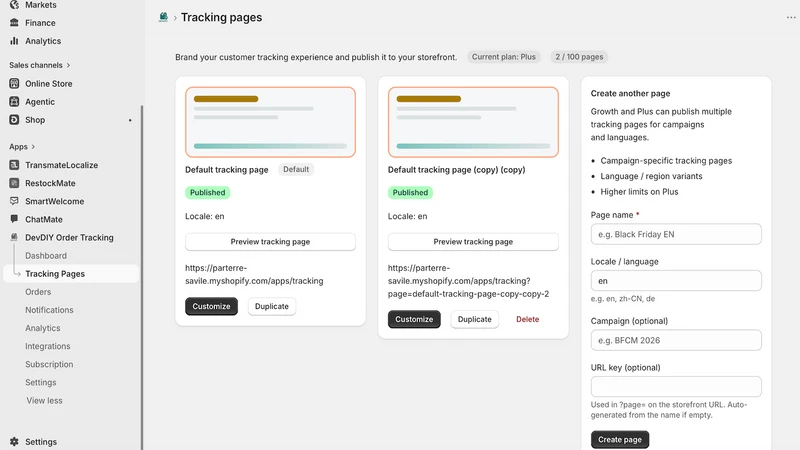Click the sidebar vertical scrollbar

[142, 278]
